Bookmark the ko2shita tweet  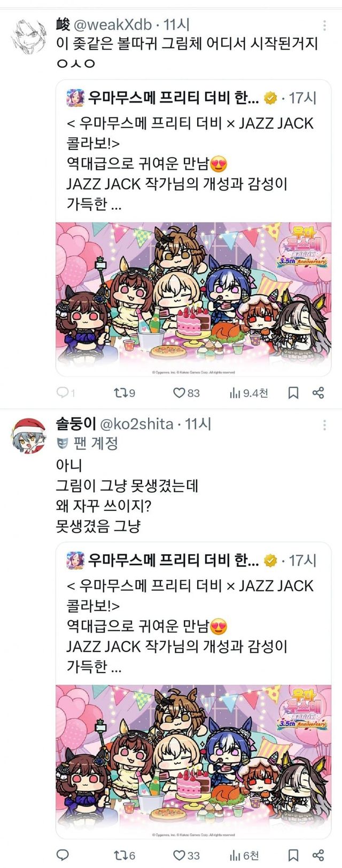point(293,855)
